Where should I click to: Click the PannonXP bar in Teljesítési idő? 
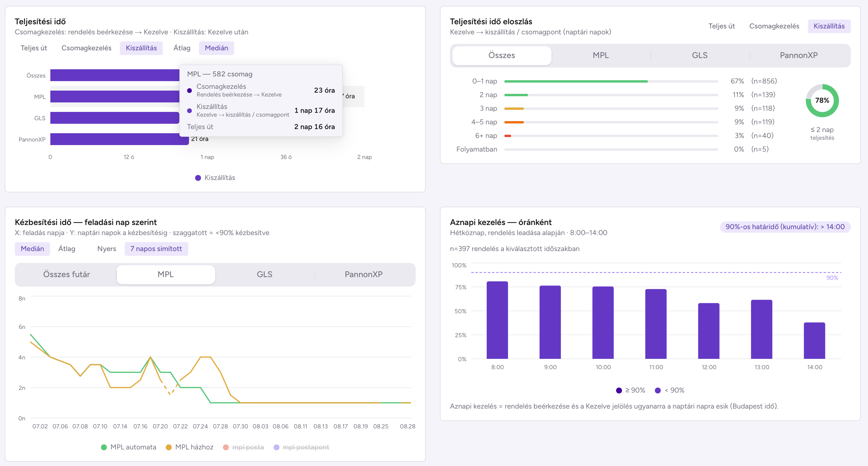click(120, 139)
